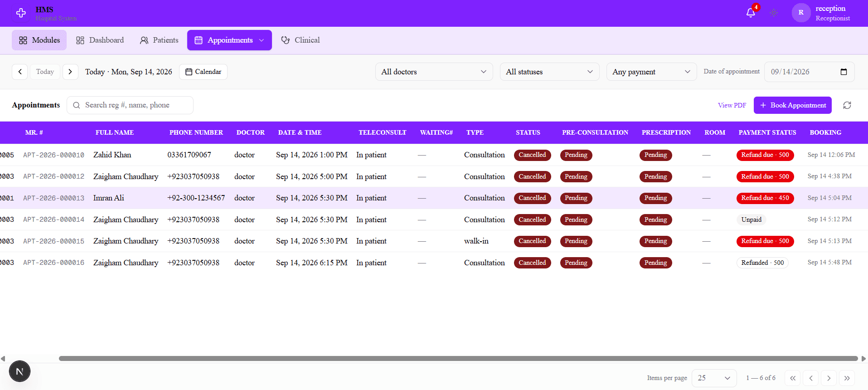Open the date picker calendar icon
The height and width of the screenshot is (390, 868).
pos(844,72)
